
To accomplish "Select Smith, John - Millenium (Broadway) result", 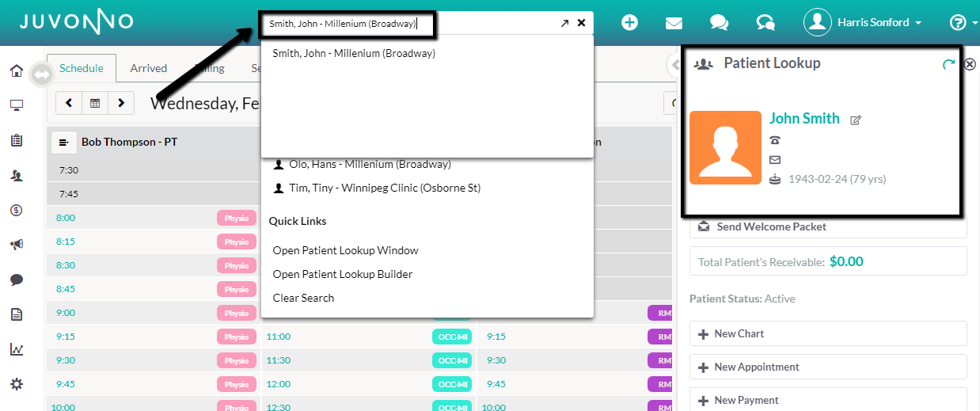I will 354,54.
